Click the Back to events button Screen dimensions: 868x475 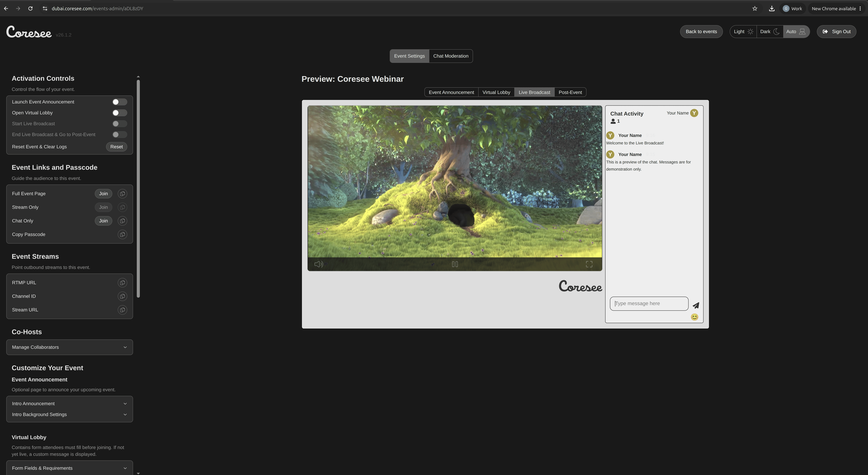(x=701, y=32)
